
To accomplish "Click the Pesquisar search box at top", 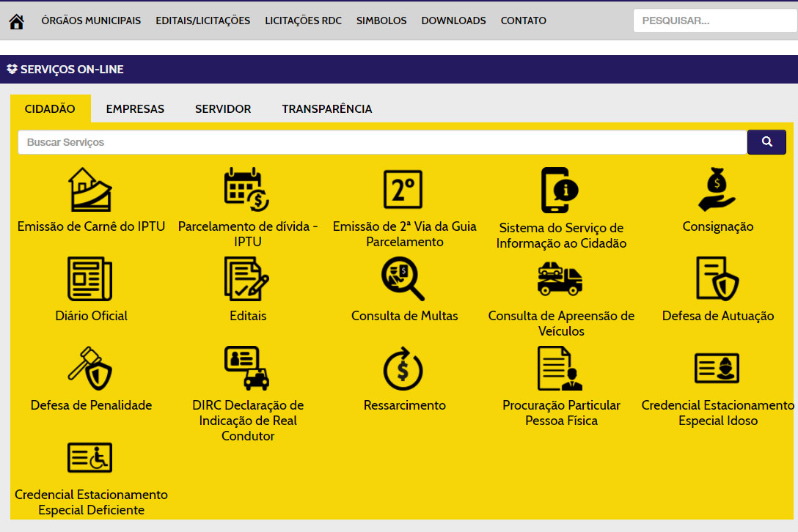I will 714,21.
